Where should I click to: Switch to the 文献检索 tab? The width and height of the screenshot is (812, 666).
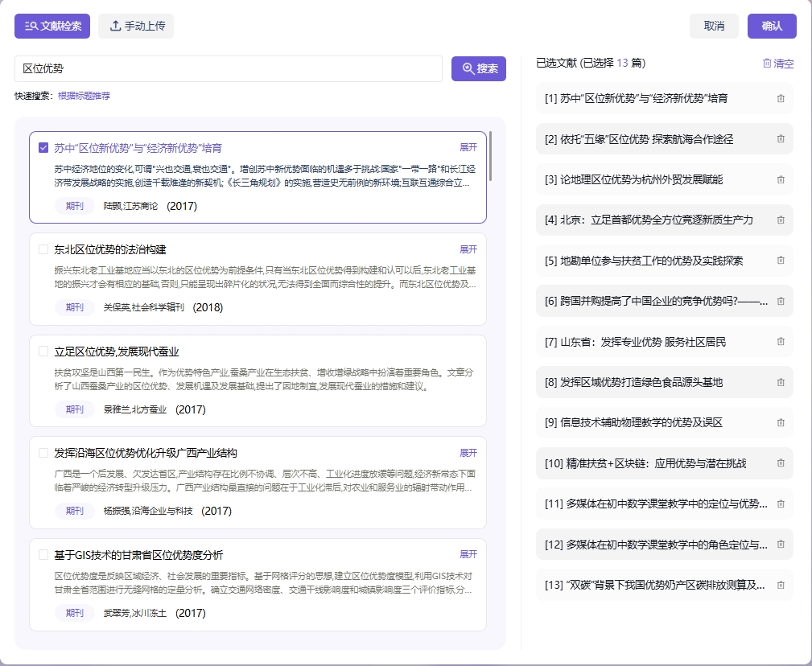(x=52, y=26)
